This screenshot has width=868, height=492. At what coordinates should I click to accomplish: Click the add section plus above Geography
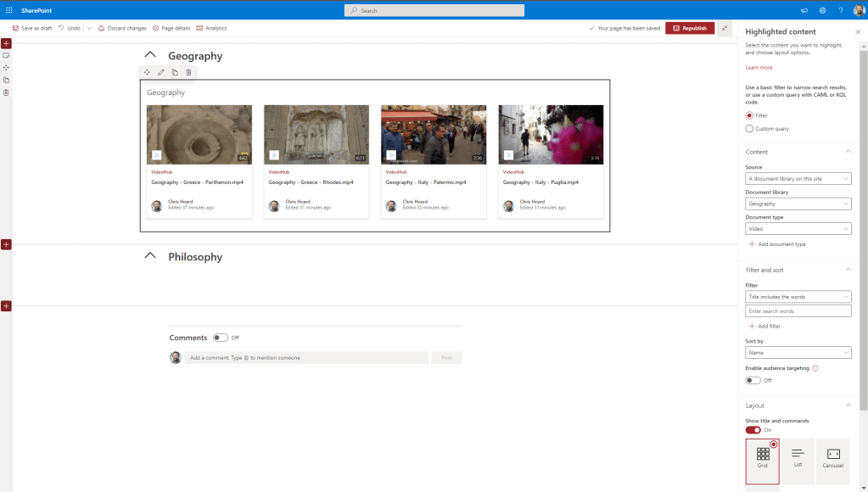tap(6, 43)
